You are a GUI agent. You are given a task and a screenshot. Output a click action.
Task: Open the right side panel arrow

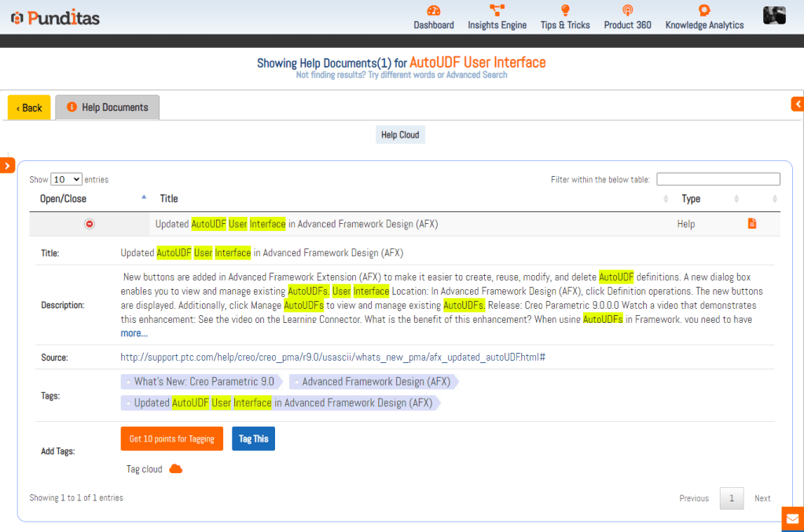[797, 104]
